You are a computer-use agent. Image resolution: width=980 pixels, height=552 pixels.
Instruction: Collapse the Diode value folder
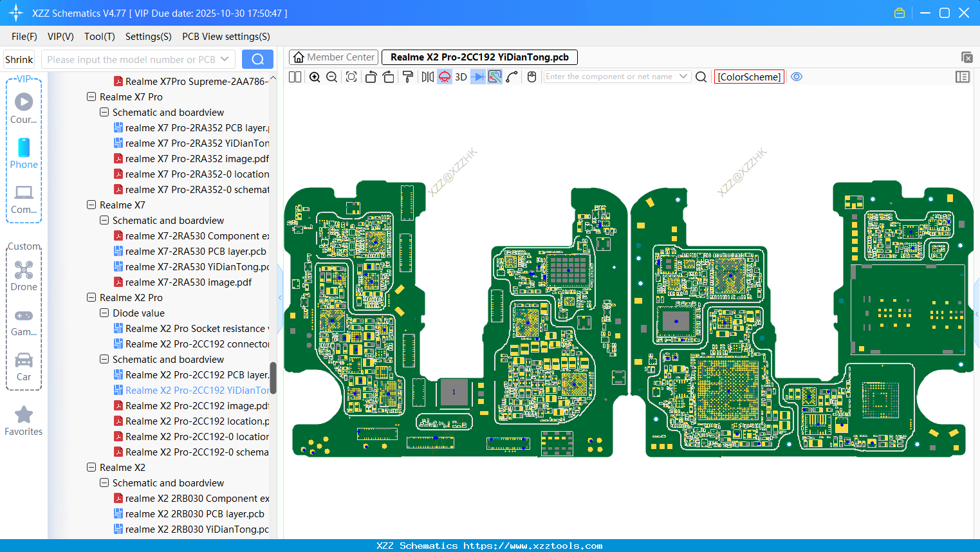pos(104,313)
